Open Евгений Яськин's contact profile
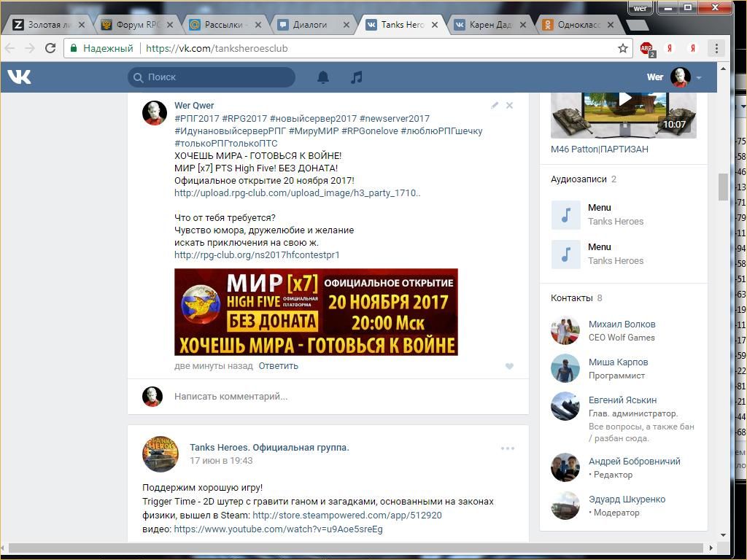 [622, 400]
